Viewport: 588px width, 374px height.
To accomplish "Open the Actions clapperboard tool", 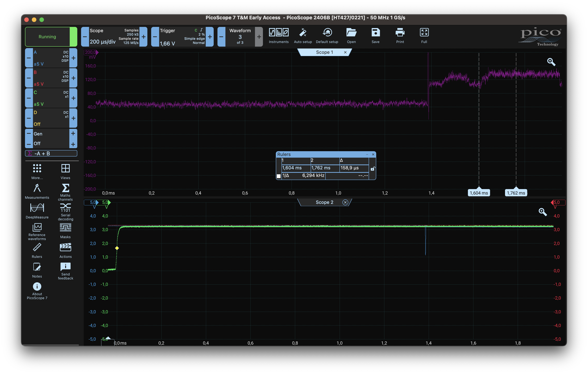I will tap(65, 248).
